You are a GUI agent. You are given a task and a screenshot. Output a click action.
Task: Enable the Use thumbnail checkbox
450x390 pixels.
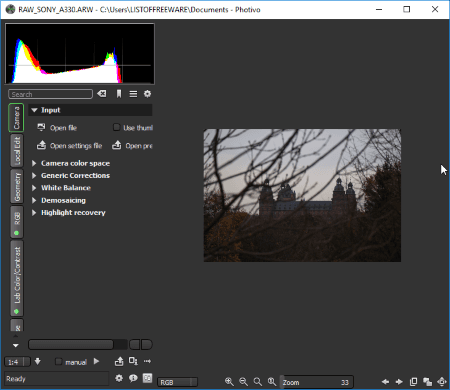[x=116, y=127]
